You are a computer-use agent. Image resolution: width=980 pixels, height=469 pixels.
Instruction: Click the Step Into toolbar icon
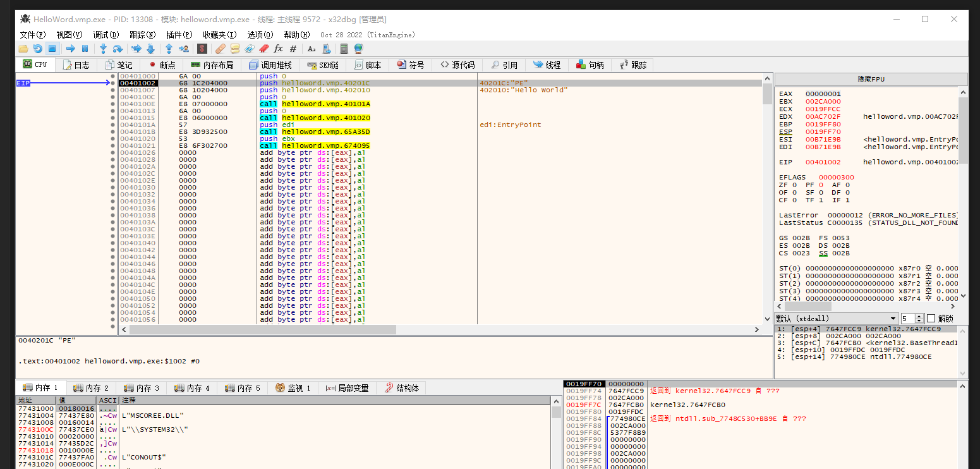pyautogui.click(x=103, y=49)
